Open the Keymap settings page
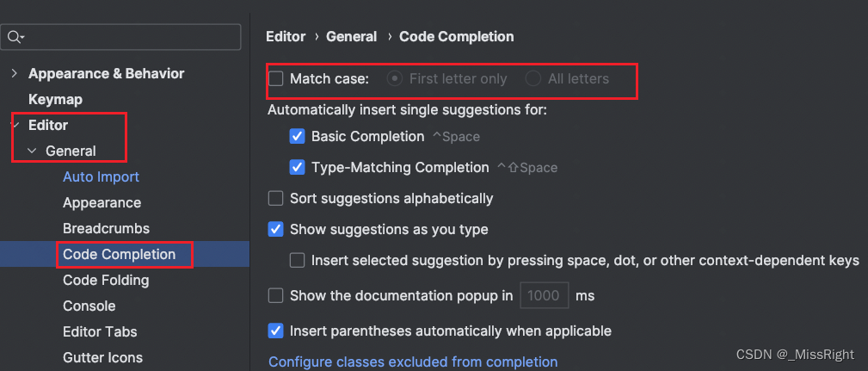This screenshot has width=868, height=371. (x=55, y=100)
